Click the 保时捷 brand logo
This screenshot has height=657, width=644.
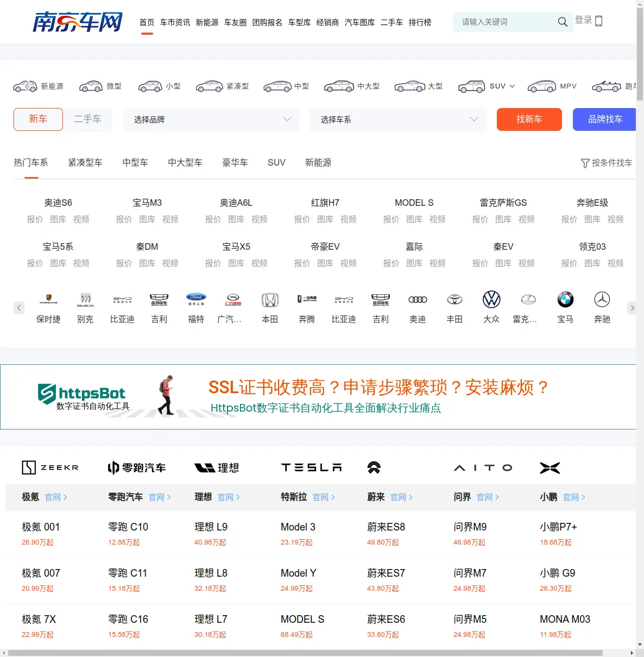click(x=48, y=299)
